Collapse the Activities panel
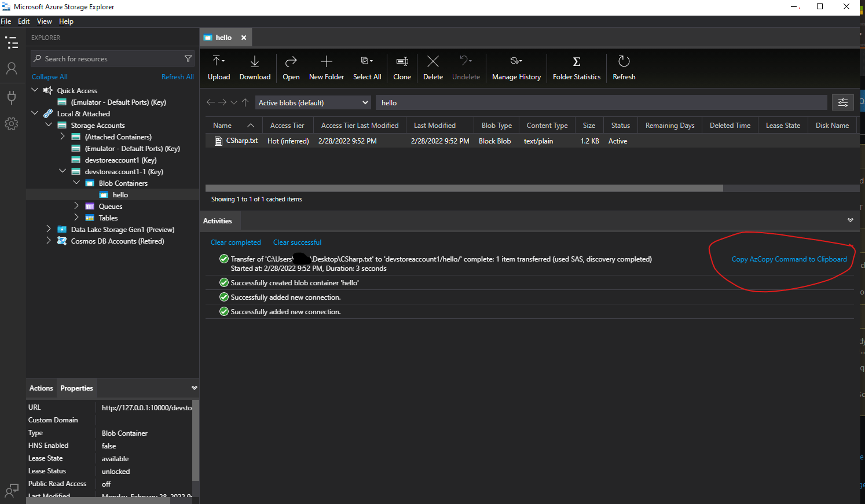The image size is (865, 504). click(x=851, y=220)
